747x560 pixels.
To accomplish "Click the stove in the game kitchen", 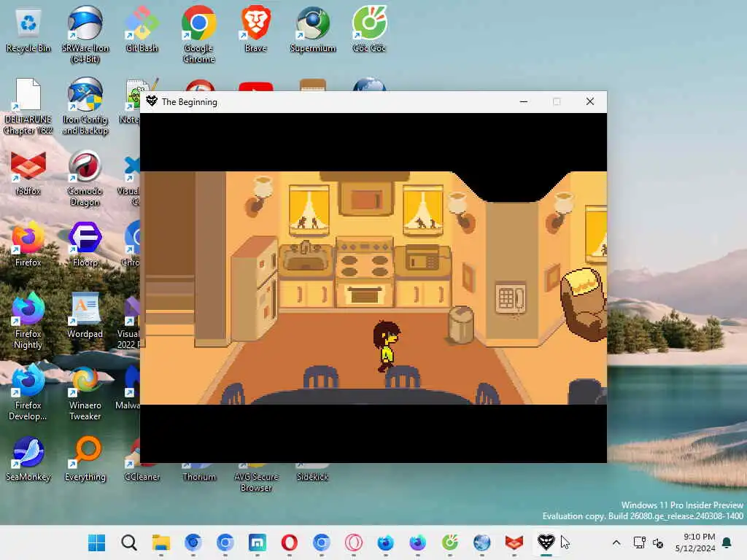I will pos(365,273).
